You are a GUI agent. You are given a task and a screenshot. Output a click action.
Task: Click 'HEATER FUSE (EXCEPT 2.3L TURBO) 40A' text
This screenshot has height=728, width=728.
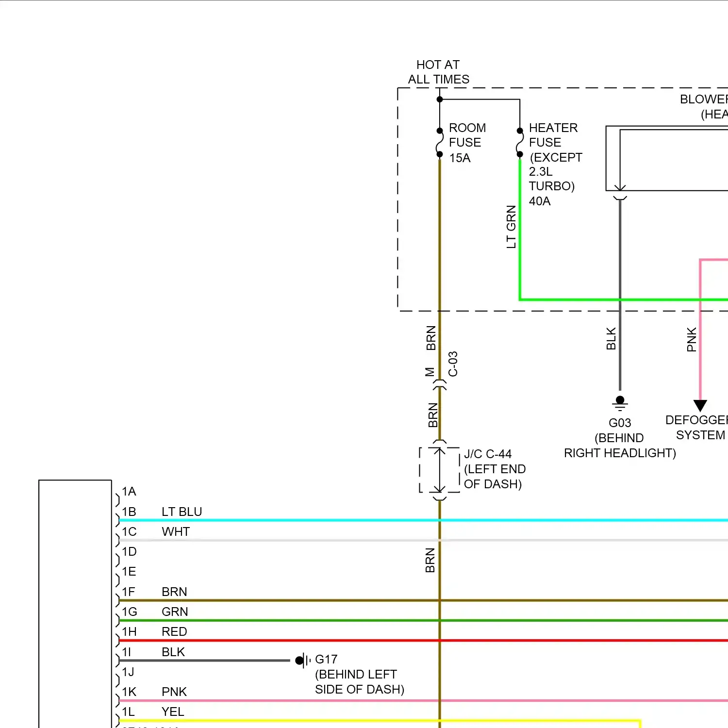tap(555, 164)
